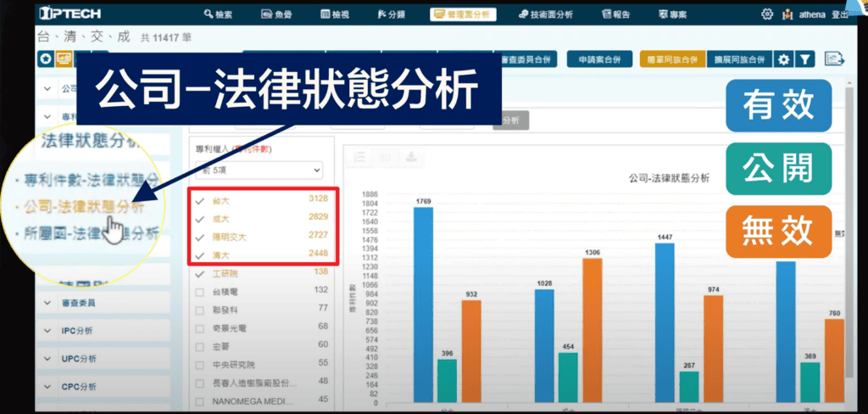Viewport: 868px width, 414px height.
Task: Click the chart download icon
Action: [x=411, y=157]
